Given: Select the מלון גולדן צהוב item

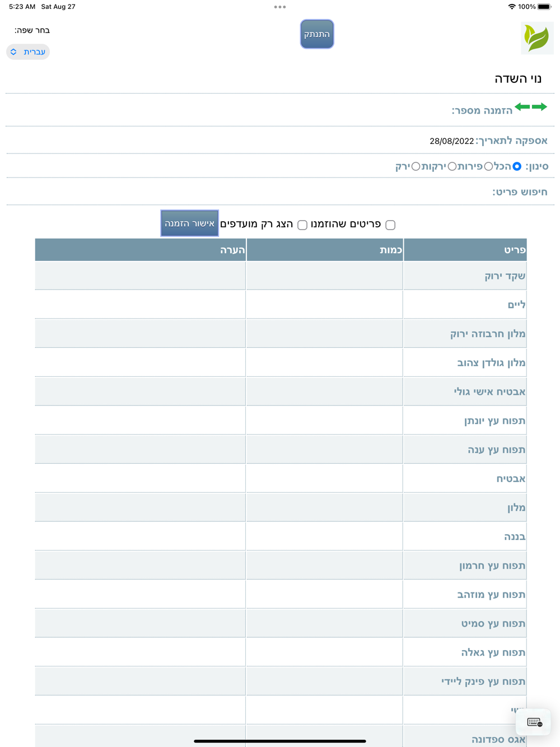Looking at the screenshot, I should point(491,363).
